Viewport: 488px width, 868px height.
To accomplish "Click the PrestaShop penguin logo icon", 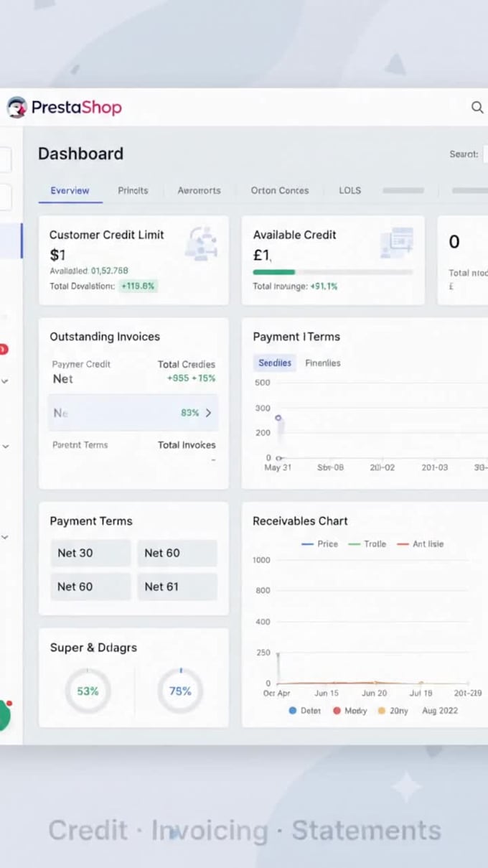I will tap(17, 108).
